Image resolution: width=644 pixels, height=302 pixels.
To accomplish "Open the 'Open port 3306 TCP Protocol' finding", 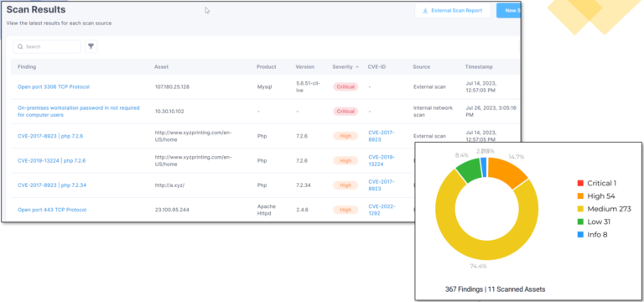I will 54,86.
